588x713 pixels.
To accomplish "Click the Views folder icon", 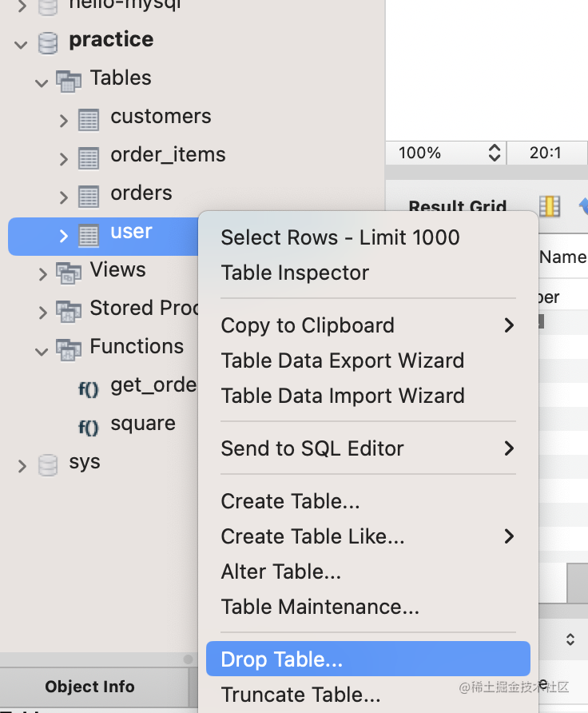I will coord(69,273).
